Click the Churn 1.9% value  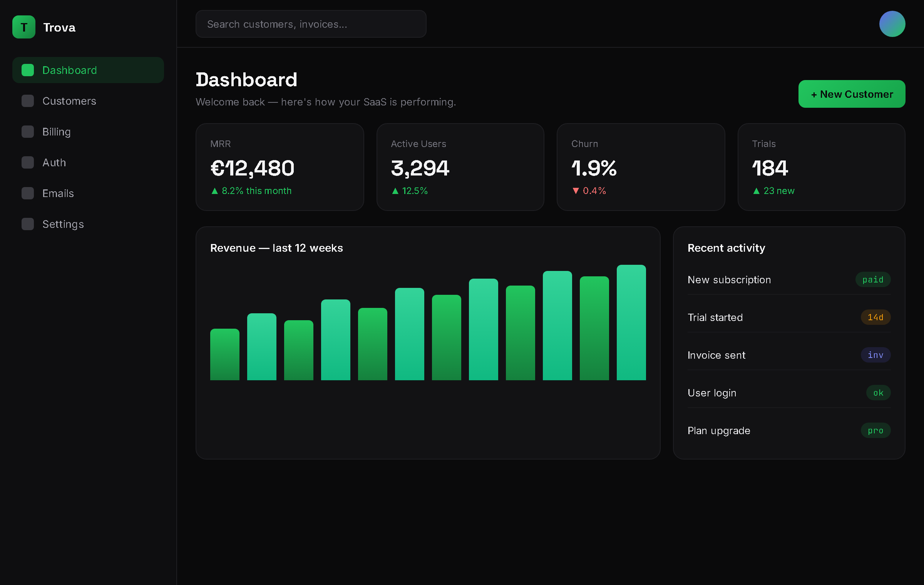[594, 169]
